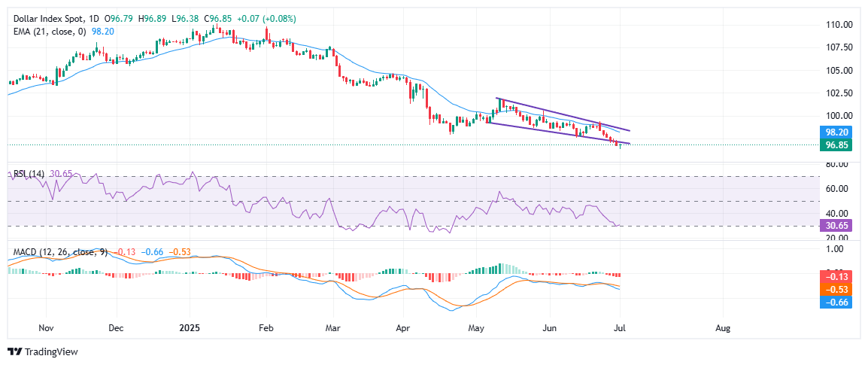Click the 110.00 level on price axis
The height and width of the screenshot is (365, 868).
click(x=839, y=25)
